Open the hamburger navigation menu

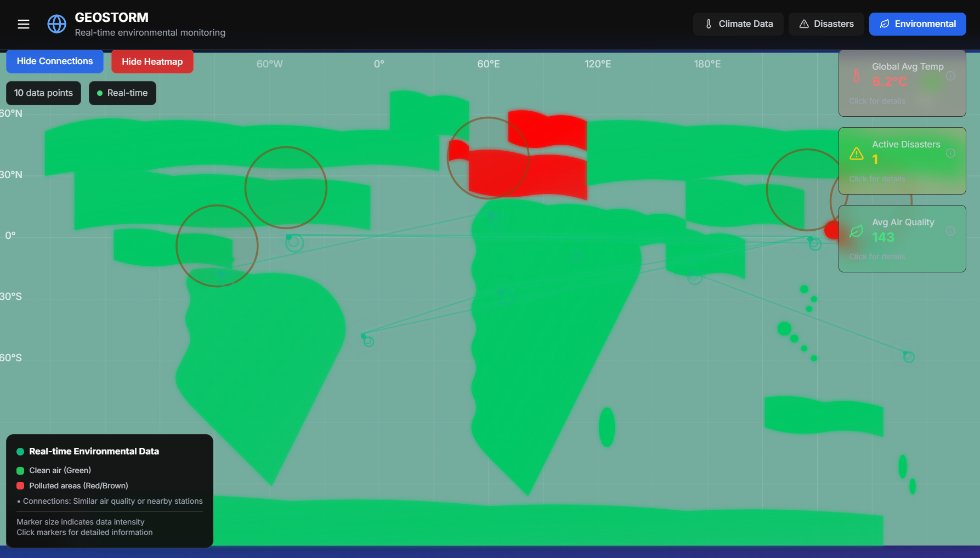24,24
